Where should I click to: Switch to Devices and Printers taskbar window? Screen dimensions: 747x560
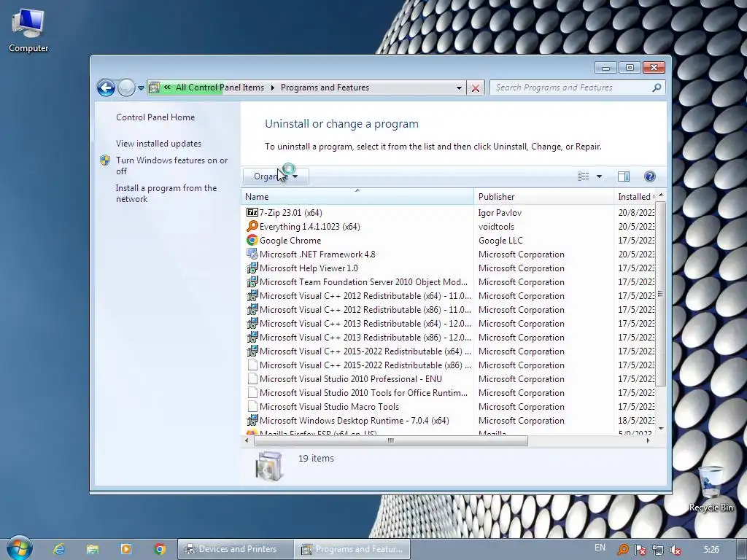[x=236, y=549]
